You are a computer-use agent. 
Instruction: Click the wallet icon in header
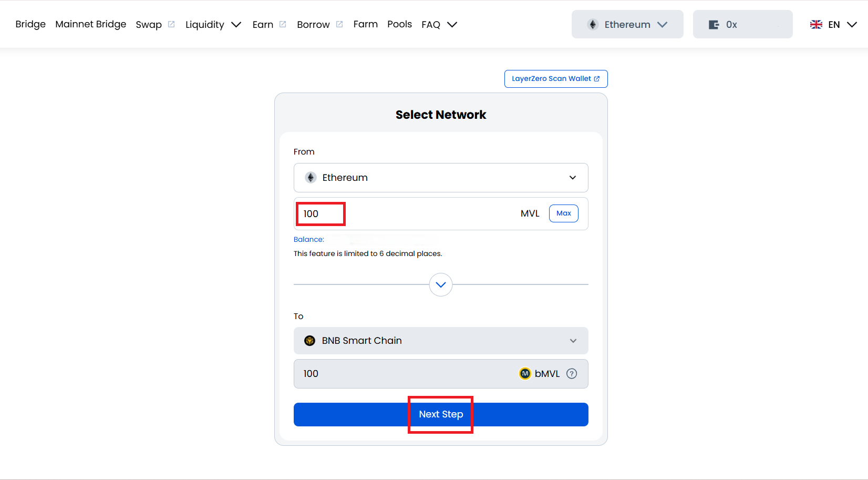pos(714,25)
